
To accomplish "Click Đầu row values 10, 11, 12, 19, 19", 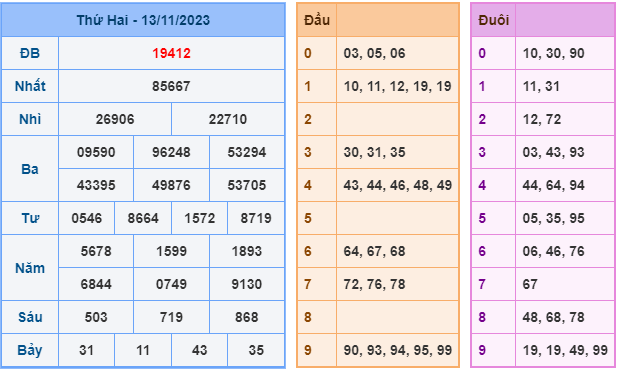I will pos(397,86).
